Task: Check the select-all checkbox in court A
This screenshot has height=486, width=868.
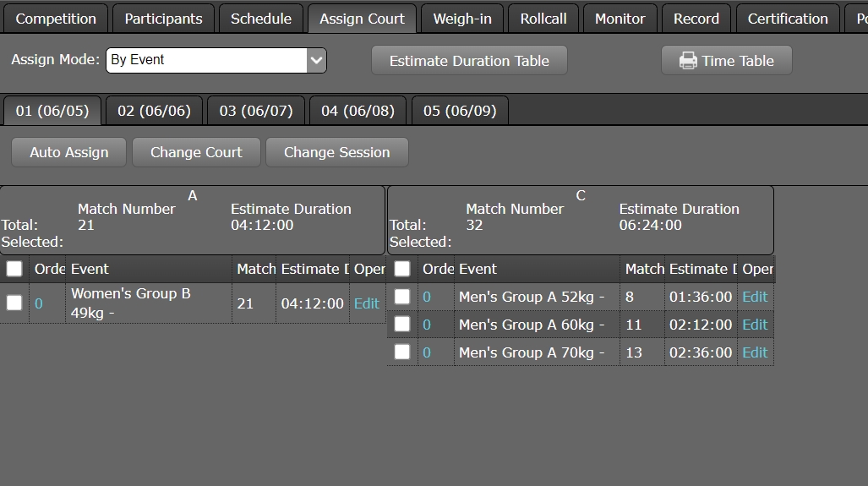Action: tap(14, 269)
